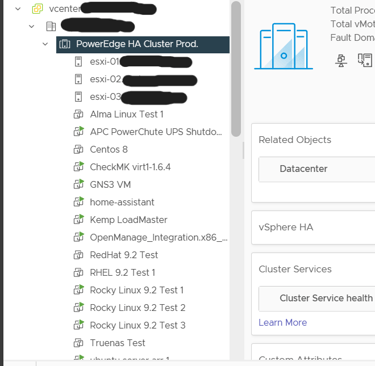Image resolution: width=375 pixels, height=366 pixels.
Task: Click the RedHat 9.2 Test VM icon
Action: point(78,255)
